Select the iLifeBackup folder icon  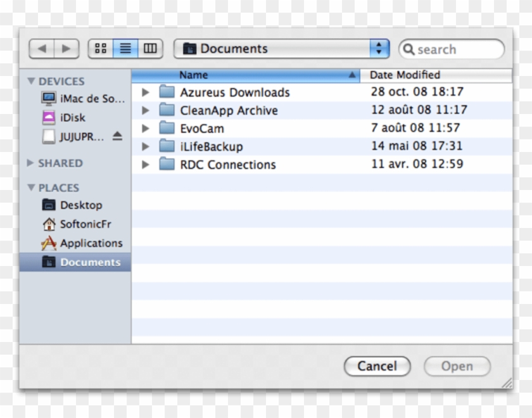167,146
